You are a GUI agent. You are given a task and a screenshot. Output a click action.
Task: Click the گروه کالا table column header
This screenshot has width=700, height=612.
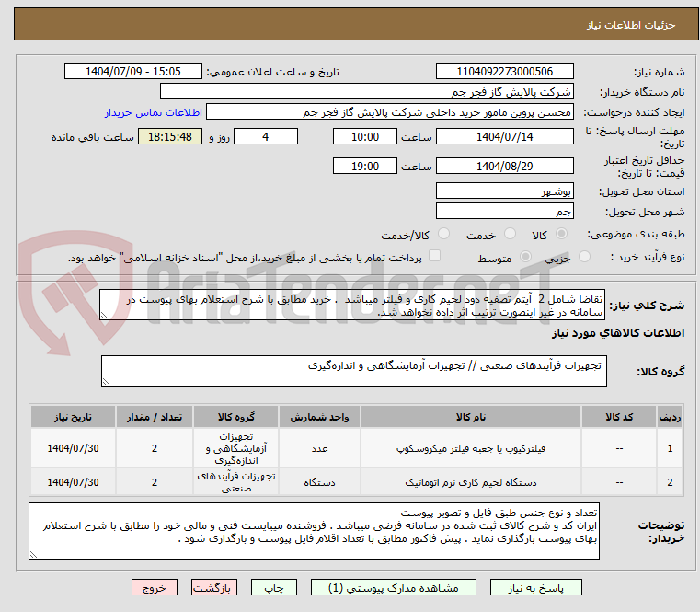point(236,417)
